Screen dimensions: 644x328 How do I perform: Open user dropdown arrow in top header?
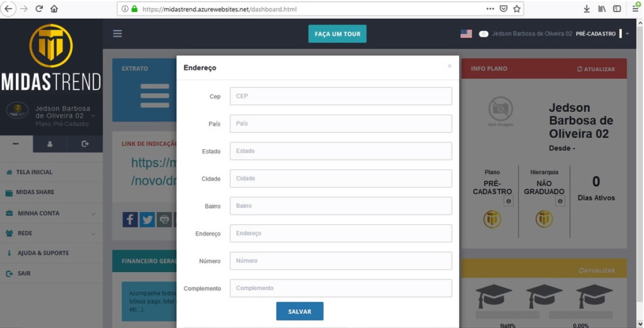coord(627,34)
